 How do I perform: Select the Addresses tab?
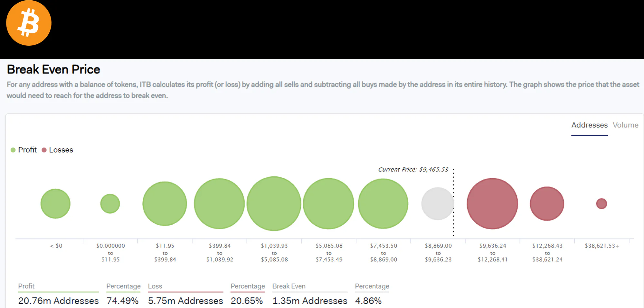(x=589, y=125)
